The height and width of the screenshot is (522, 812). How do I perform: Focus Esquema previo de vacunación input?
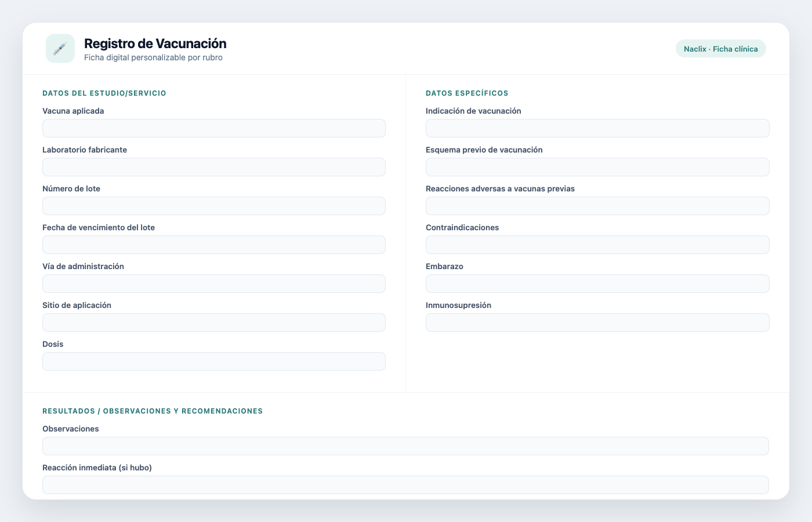(x=597, y=167)
